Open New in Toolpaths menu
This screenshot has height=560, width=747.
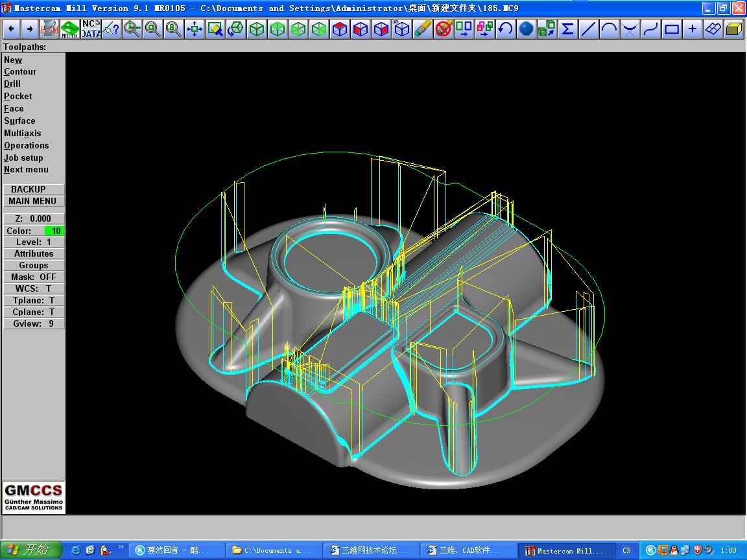coord(13,60)
